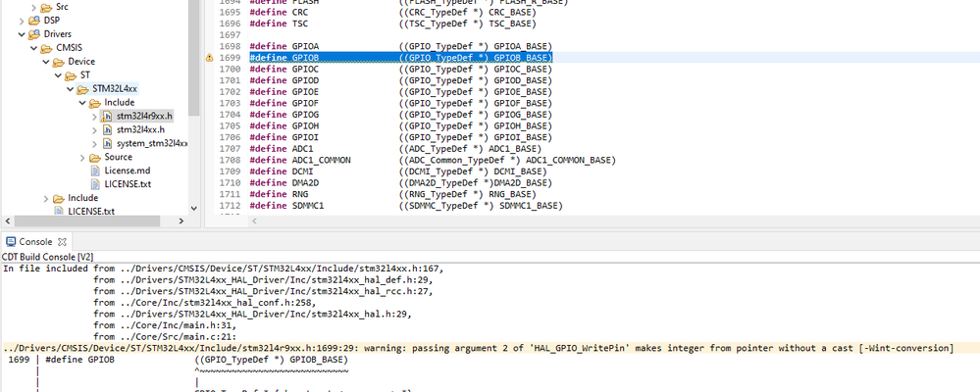Select the Src folder icon

46,8
